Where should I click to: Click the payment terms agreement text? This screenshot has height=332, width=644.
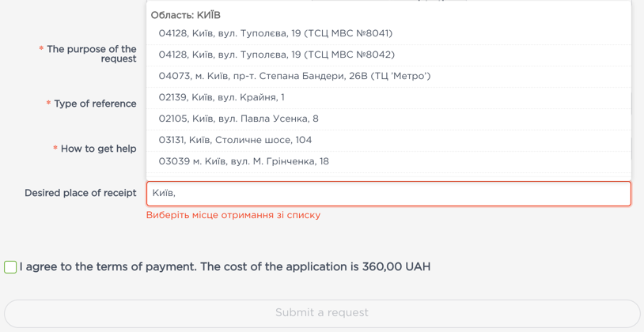225,267
